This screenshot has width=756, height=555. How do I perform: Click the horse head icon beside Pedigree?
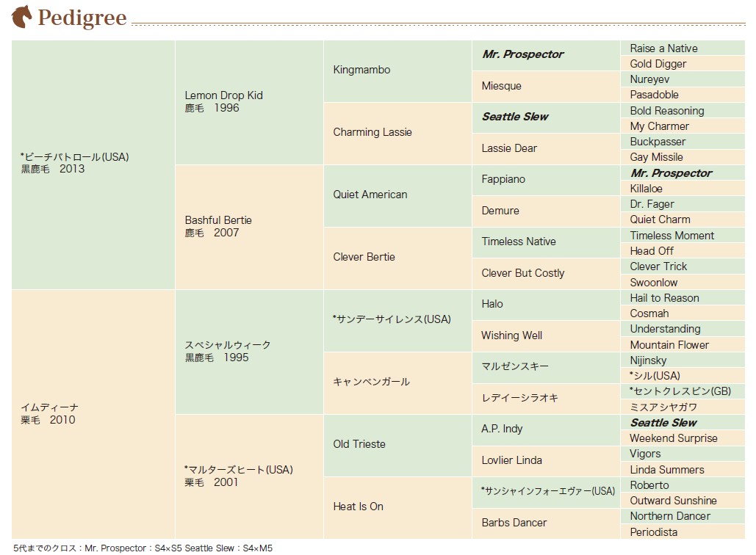[22, 16]
